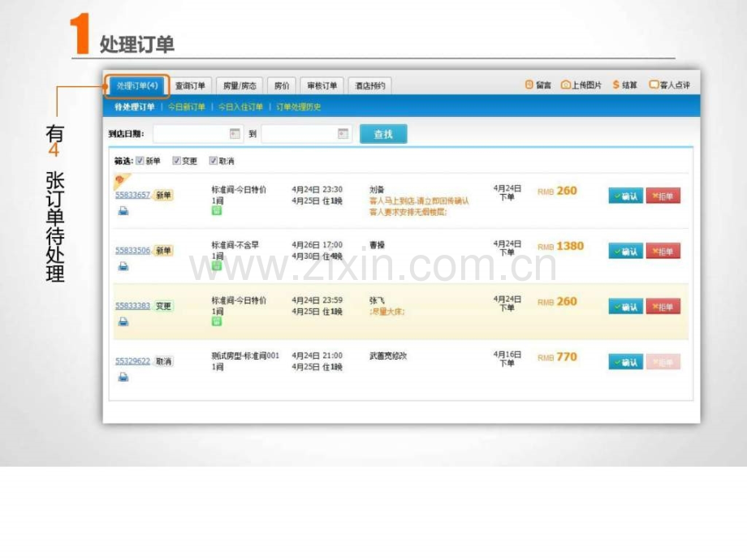Image resolution: width=747 pixels, height=560 pixels.
Task: Confirm the 1380 RMB order for 曹操
Action: (625, 252)
